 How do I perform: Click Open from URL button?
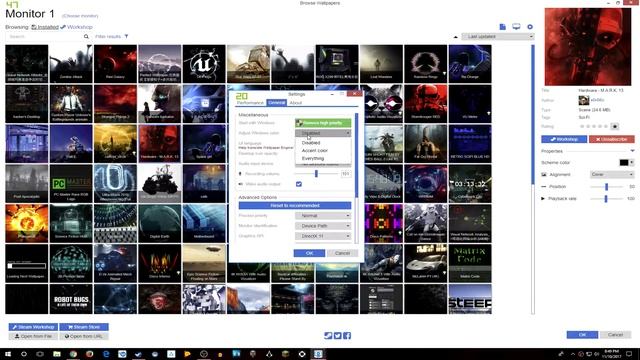84,336
